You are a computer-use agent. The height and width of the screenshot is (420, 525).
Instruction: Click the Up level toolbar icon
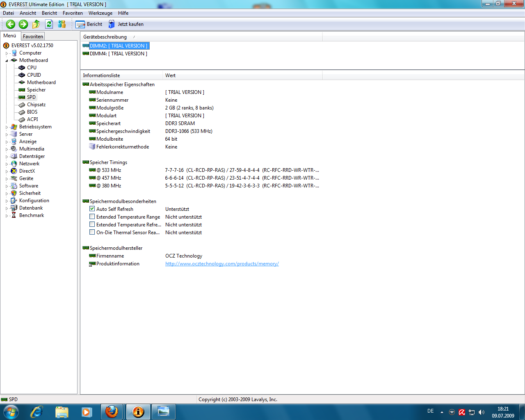click(36, 24)
